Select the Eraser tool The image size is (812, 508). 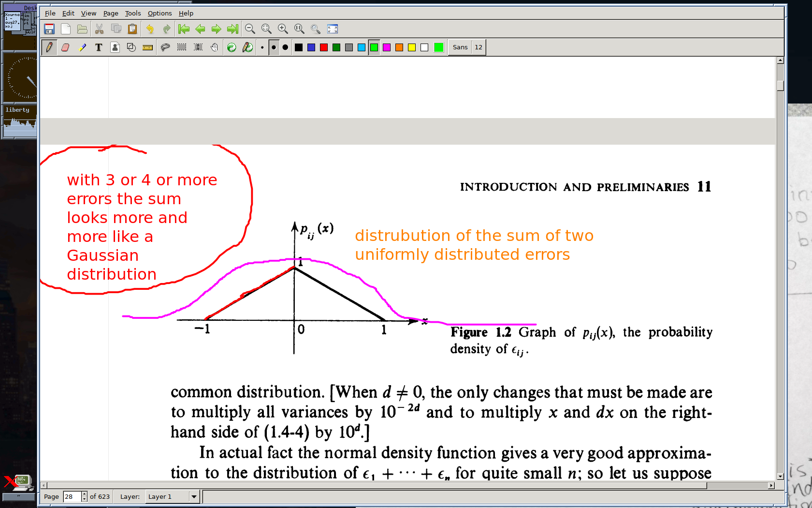click(65, 47)
